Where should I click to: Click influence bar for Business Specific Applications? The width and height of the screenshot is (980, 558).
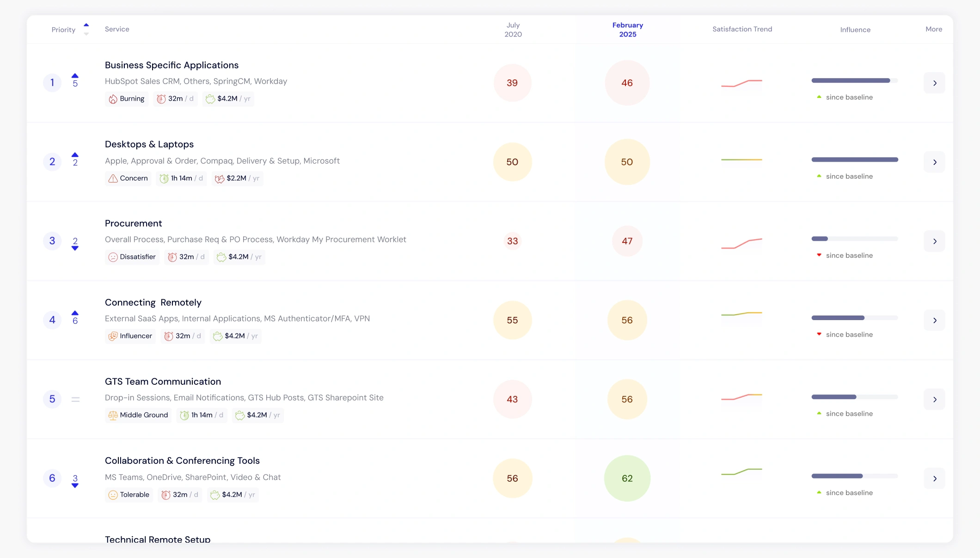(855, 80)
